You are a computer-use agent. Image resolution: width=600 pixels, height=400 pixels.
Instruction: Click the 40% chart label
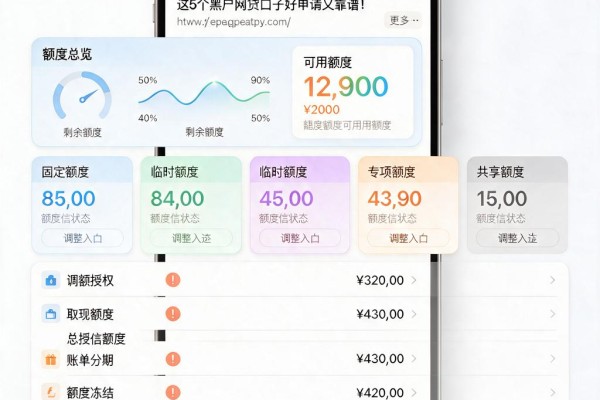148,118
